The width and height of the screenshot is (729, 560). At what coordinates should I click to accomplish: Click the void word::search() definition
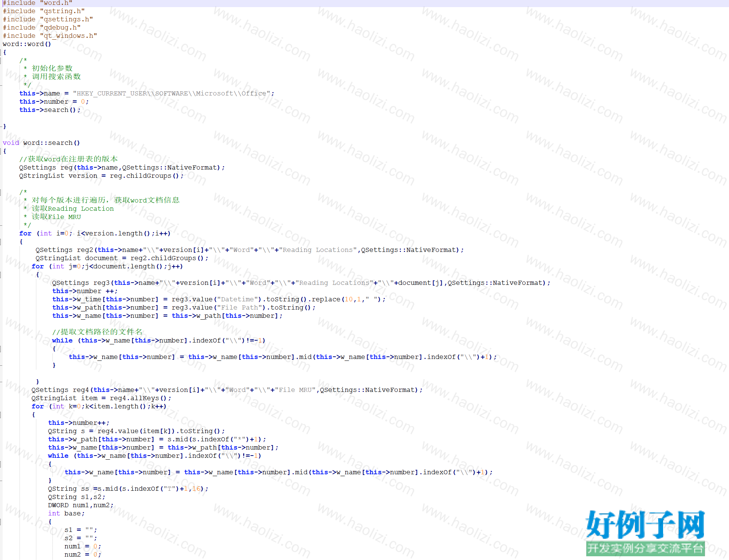(x=41, y=143)
